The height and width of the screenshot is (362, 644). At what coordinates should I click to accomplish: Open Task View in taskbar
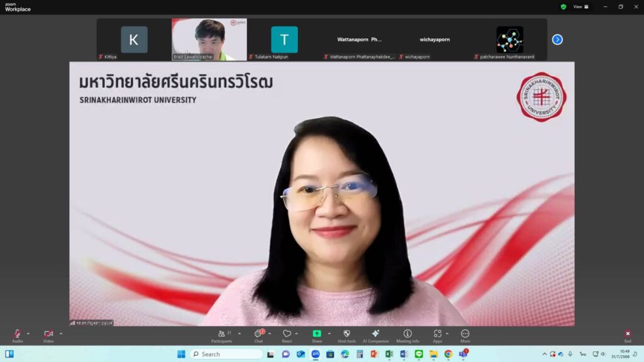pyautogui.click(x=270, y=354)
